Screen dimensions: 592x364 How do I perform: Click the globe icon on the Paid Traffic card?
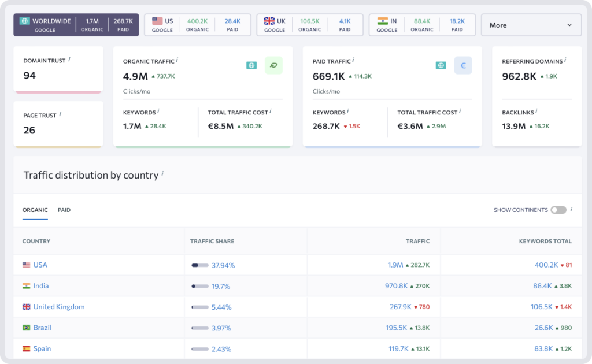tap(441, 65)
